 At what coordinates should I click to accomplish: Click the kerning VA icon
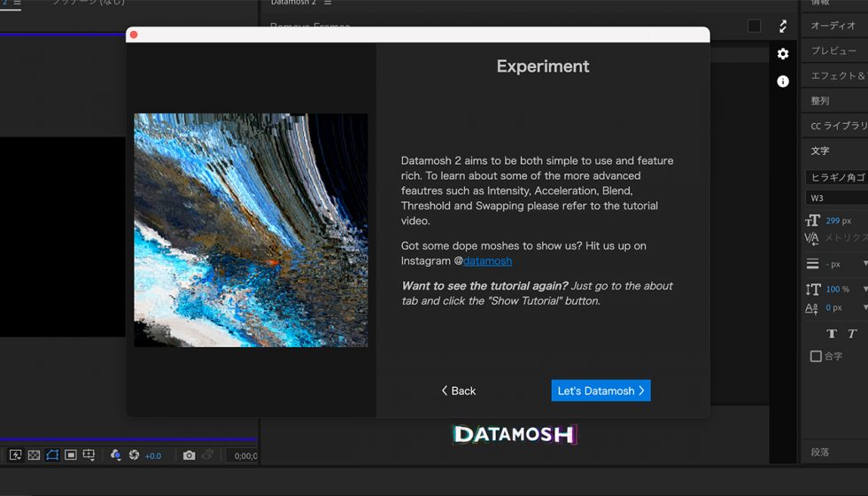coord(811,238)
